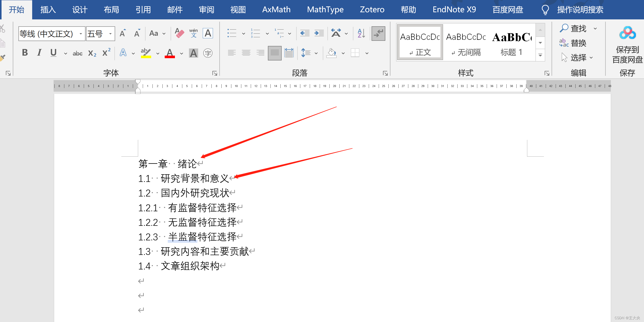Viewport: 644px width, 322px height.
Task: Click the Decrease Indent icon
Action: click(305, 33)
